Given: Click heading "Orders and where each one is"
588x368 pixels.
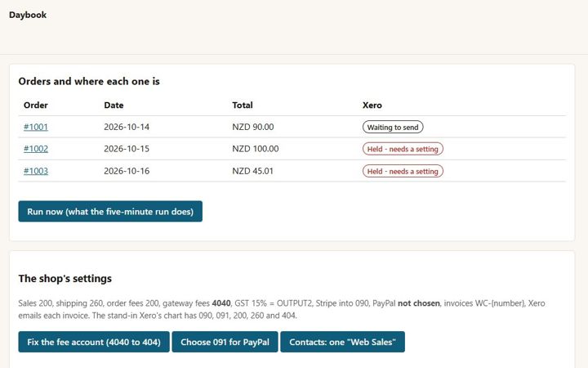Looking at the screenshot, I should 89,82.
